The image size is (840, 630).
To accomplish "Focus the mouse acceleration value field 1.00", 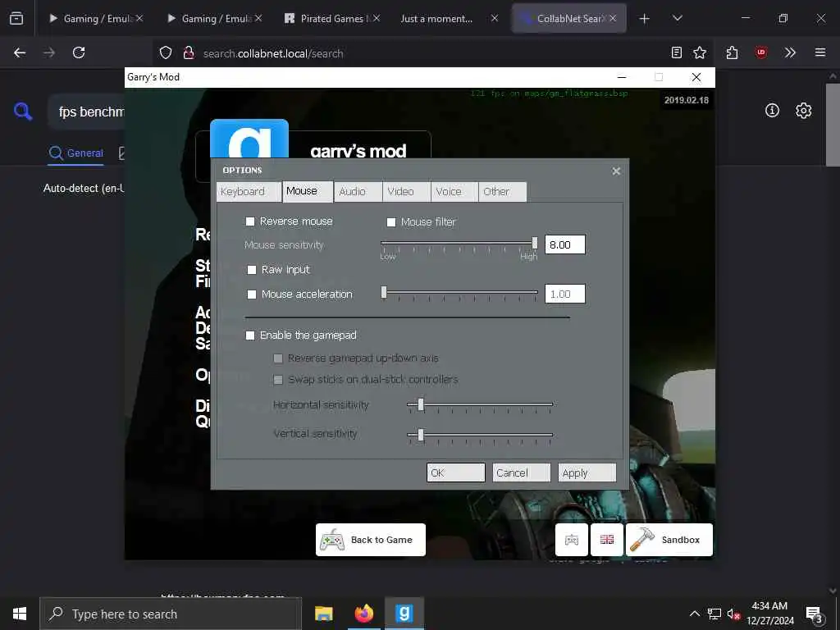I will (x=564, y=294).
